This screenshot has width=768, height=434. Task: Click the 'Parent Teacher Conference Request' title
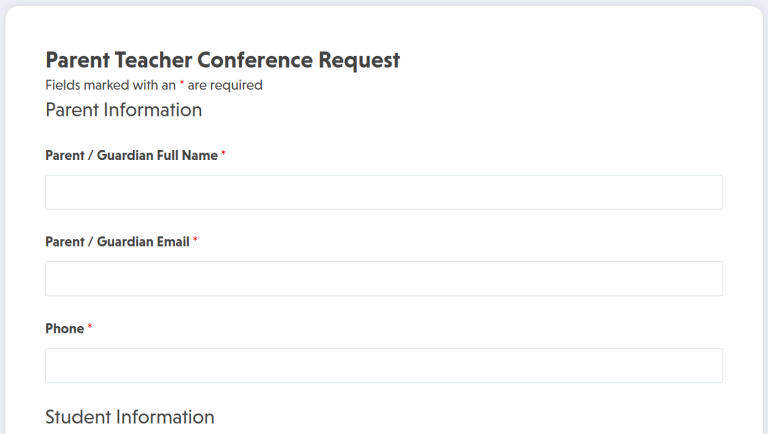(x=222, y=60)
